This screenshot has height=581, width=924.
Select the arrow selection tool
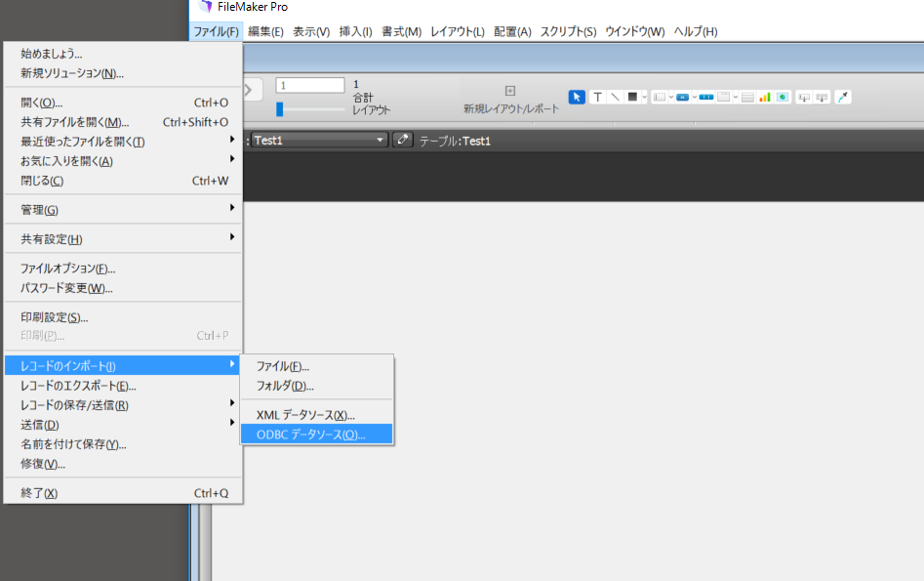point(578,97)
